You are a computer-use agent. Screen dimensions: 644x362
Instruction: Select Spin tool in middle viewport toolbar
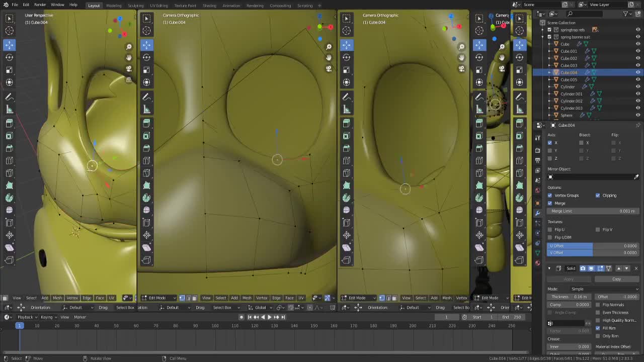[146, 198]
